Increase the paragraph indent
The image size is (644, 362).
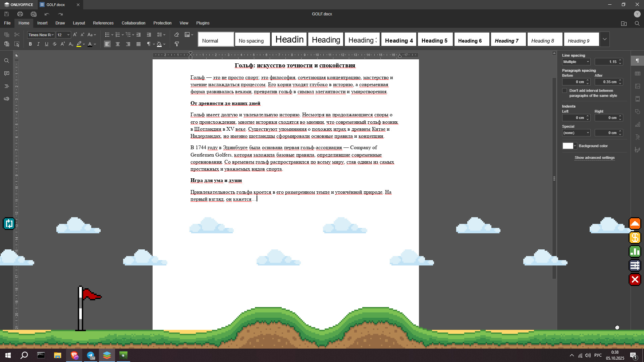coord(149,35)
